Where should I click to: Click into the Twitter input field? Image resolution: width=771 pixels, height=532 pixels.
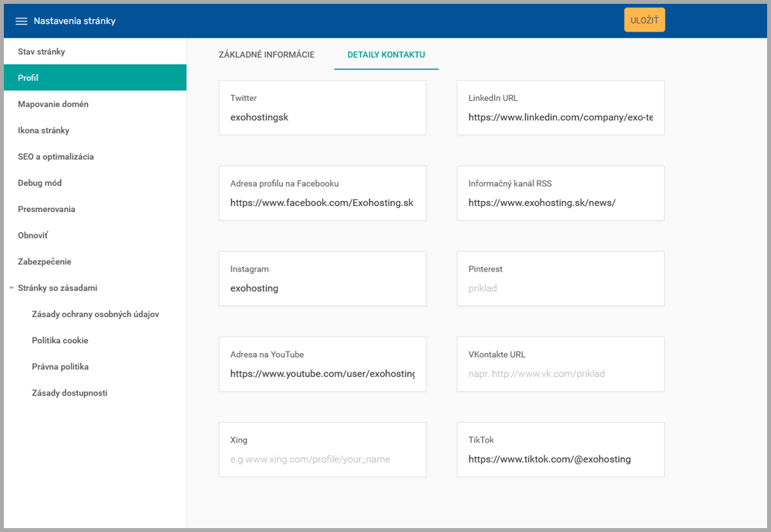click(x=322, y=117)
